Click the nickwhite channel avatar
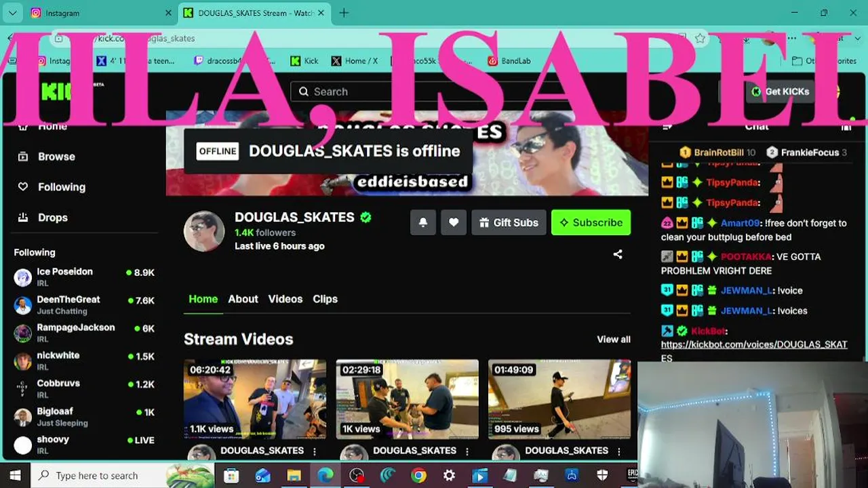The width and height of the screenshot is (868, 488). 23,361
